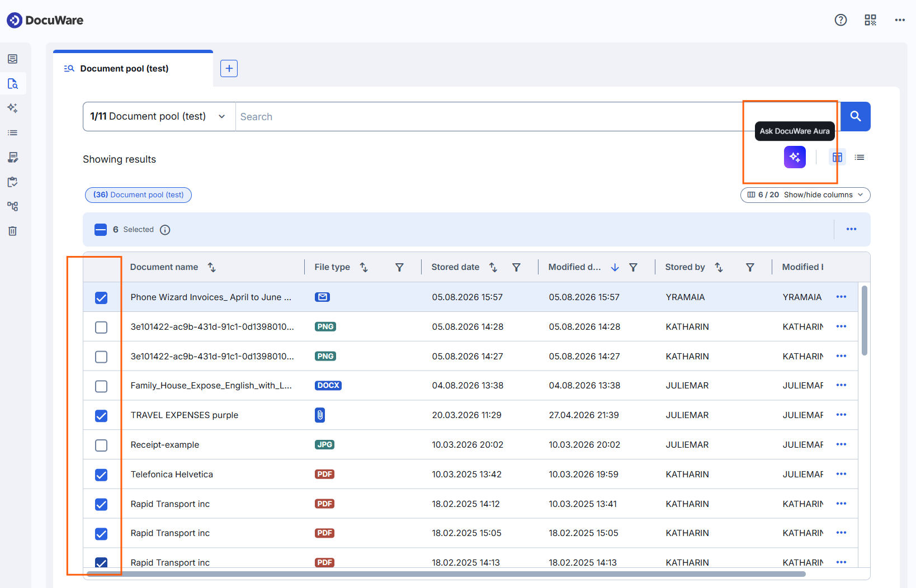This screenshot has height=588, width=916.
Task: Add a new tab with plus button
Action: click(x=229, y=68)
